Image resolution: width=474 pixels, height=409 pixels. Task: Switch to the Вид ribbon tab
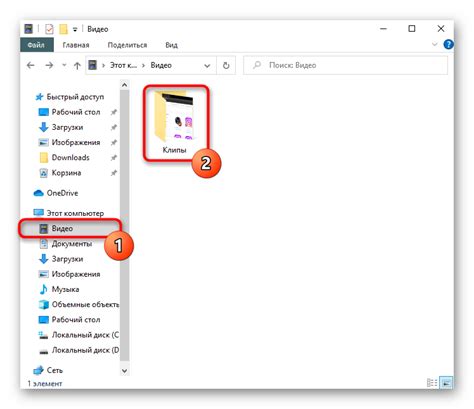[x=171, y=45]
